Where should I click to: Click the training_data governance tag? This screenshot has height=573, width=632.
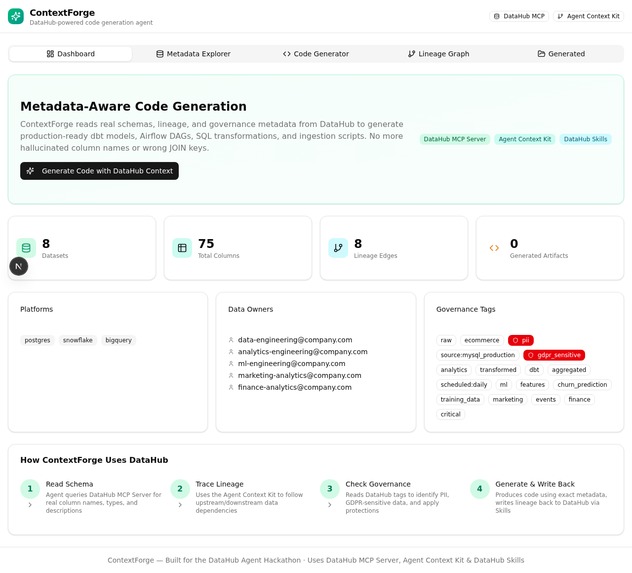[x=460, y=400]
